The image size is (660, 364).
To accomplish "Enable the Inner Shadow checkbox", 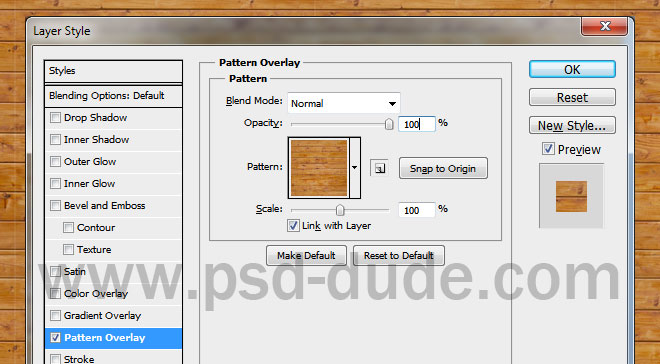I will tap(55, 139).
